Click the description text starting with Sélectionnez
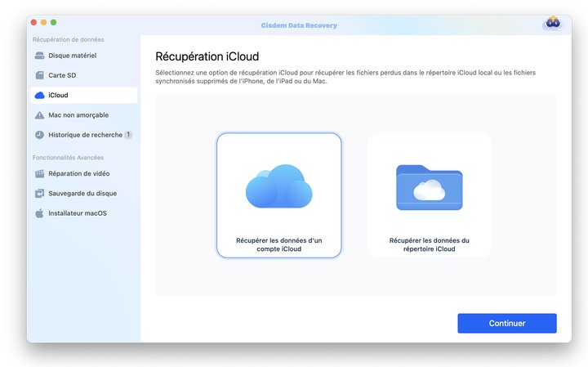Viewport: 588px width, 367px height. (x=345, y=77)
